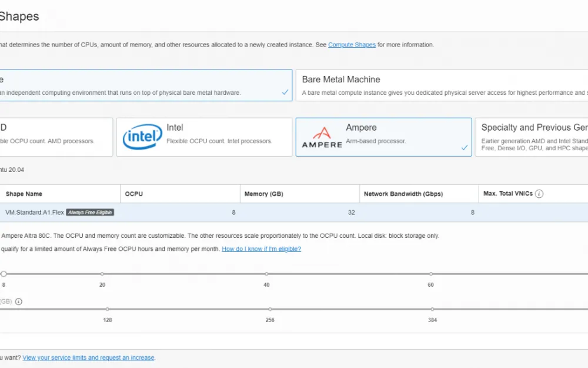
Task: Set memory slider to the 128 mark
Action: point(107,309)
